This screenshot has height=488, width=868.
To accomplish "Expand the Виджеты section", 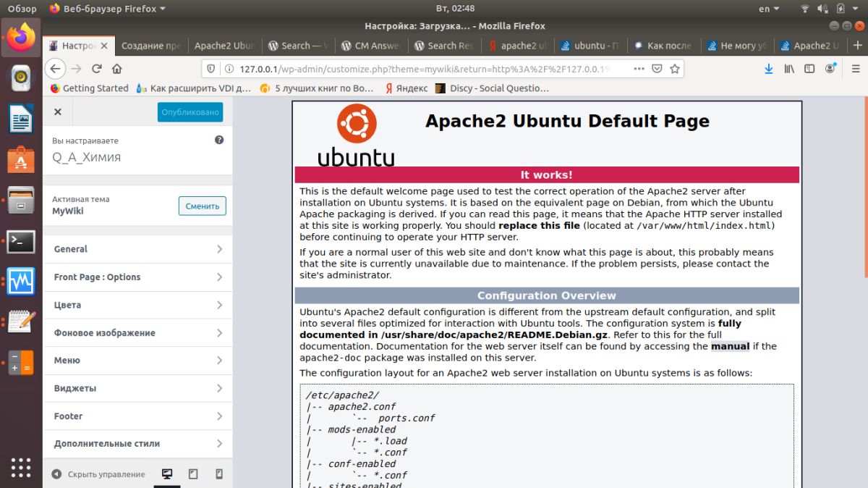I will [137, 388].
